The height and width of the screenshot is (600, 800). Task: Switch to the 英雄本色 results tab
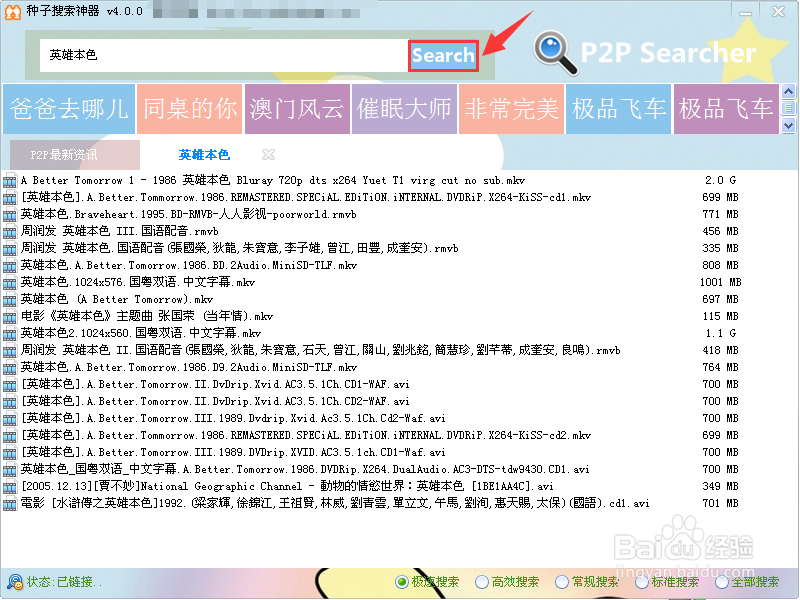click(x=204, y=155)
